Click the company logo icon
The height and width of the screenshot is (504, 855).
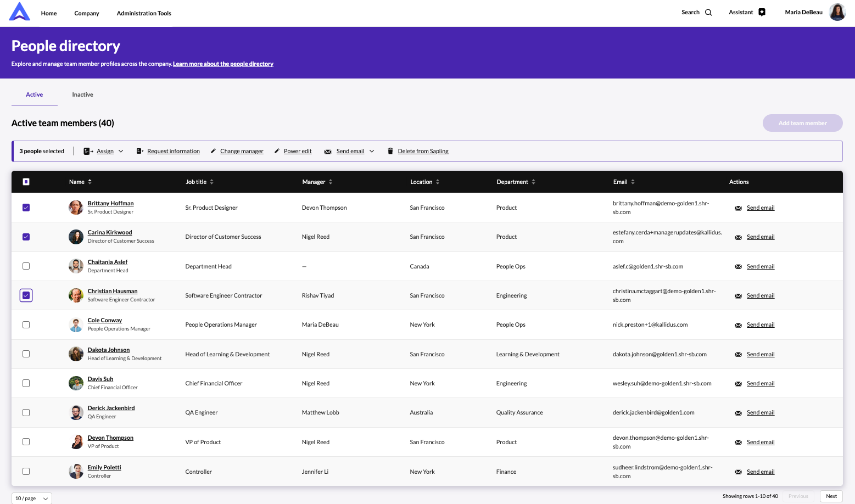pos(20,12)
